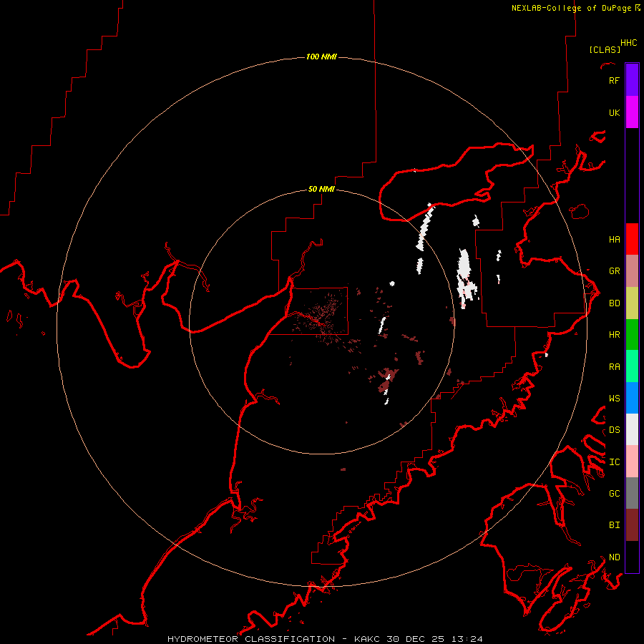Select the IC pink legend swatch
This screenshot has width=644, height=644.
pyautogui.click(x=632, y=462)
